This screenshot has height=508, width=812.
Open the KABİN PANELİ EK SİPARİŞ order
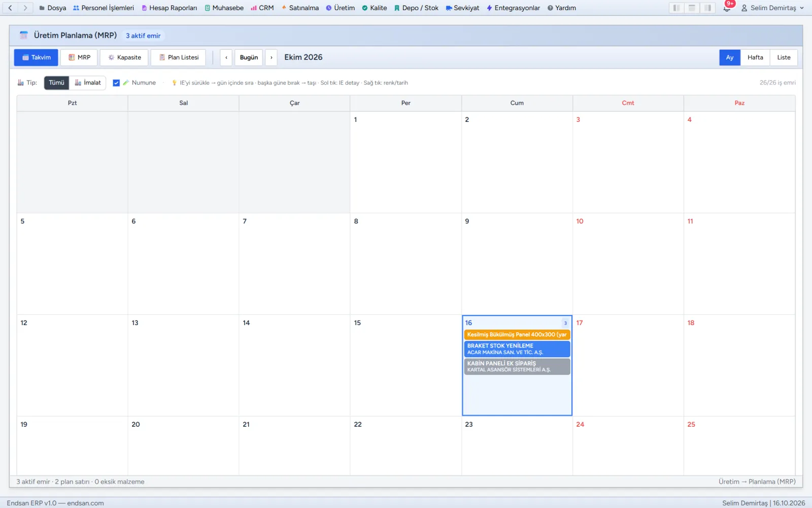pyautogui.click(x=517, y=366)
